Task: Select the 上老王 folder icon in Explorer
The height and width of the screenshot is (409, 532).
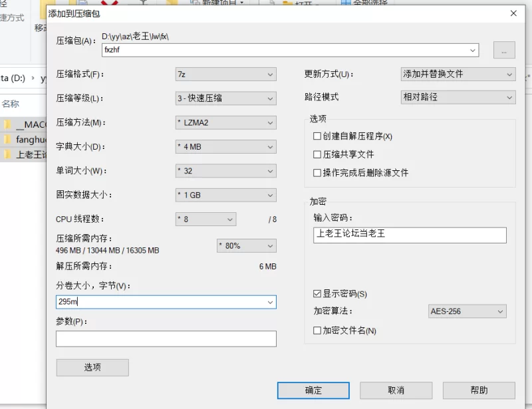Action: pyautogui.click(x=7, y=155)
